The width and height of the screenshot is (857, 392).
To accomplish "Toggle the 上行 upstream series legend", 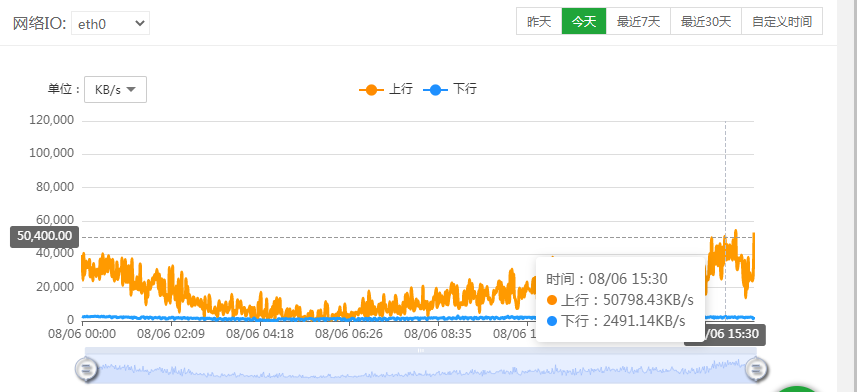I will point(386,89).
